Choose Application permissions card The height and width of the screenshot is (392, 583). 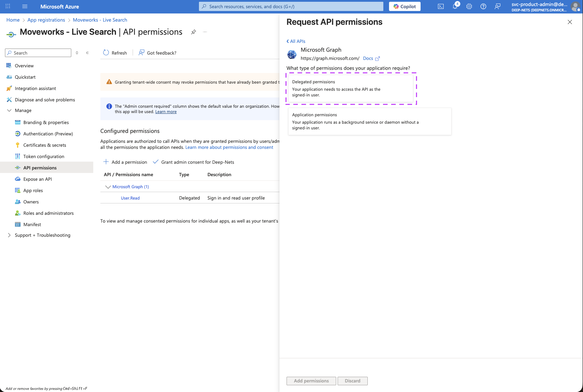pos(370,122)
